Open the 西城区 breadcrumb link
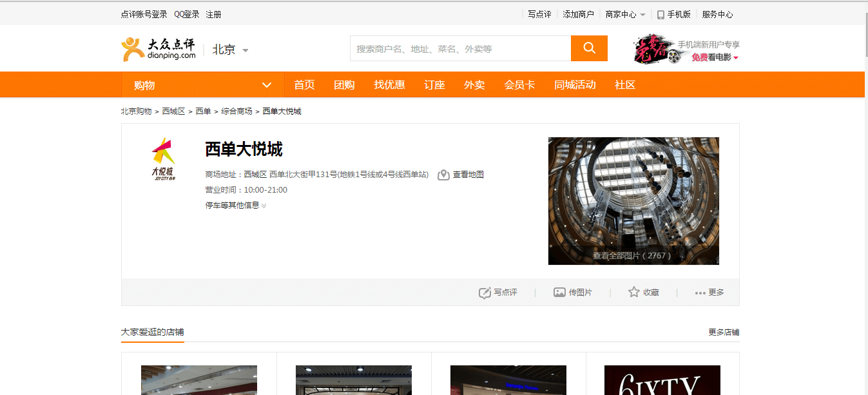Viewport: 868px width, 395px height. coord(173,111)
